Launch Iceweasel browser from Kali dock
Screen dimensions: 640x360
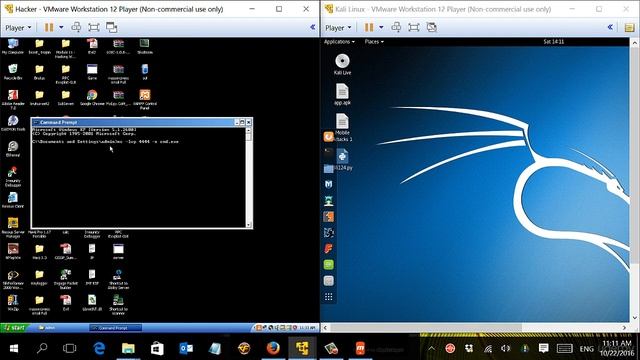click(x=329, y=136)
